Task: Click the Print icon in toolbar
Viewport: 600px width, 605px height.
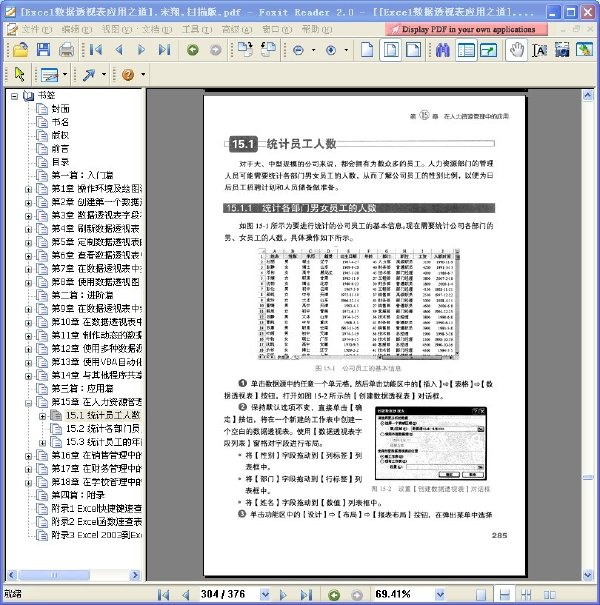Action: coord(66,50)
